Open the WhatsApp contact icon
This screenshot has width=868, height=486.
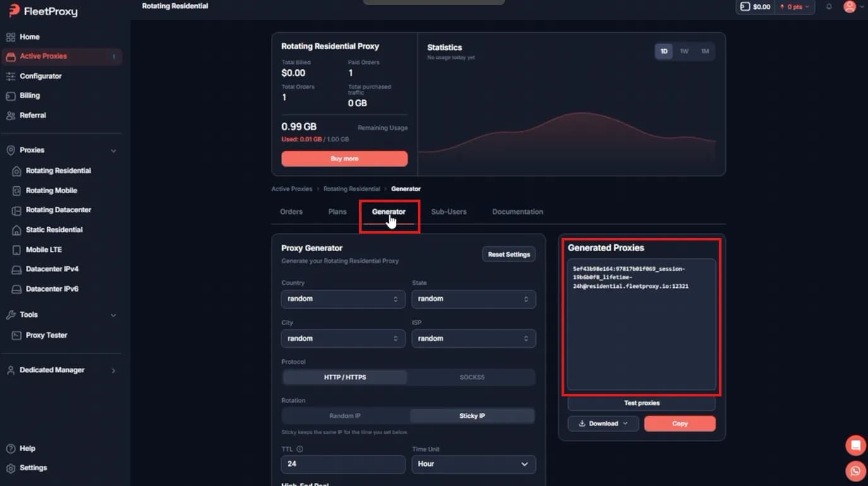click(855, 471)
